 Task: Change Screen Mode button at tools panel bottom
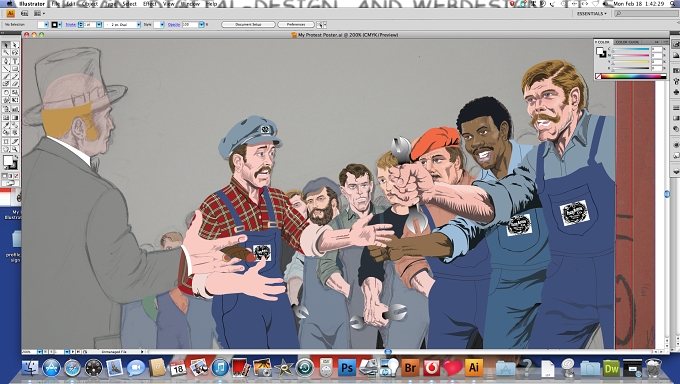click(x=10, y=183)
